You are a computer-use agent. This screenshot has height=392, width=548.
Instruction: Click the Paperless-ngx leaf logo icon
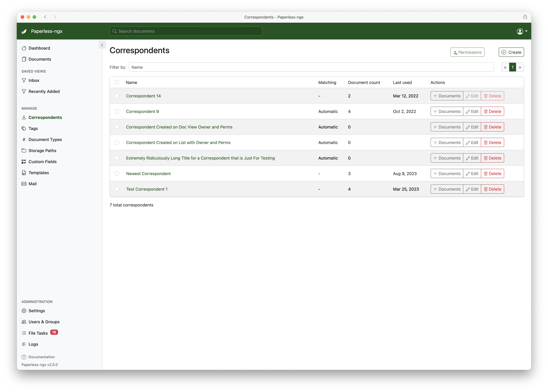click(24, 31)
